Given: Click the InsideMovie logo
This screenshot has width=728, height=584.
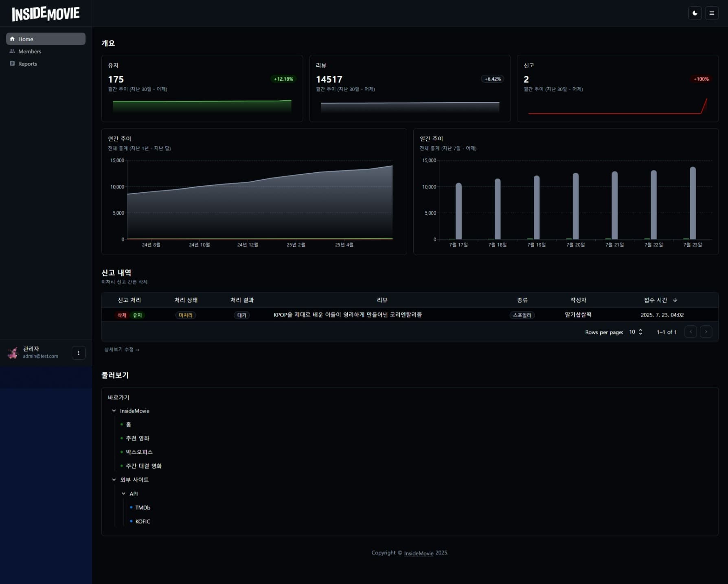Looking at the screenshot, I should 46,14.
